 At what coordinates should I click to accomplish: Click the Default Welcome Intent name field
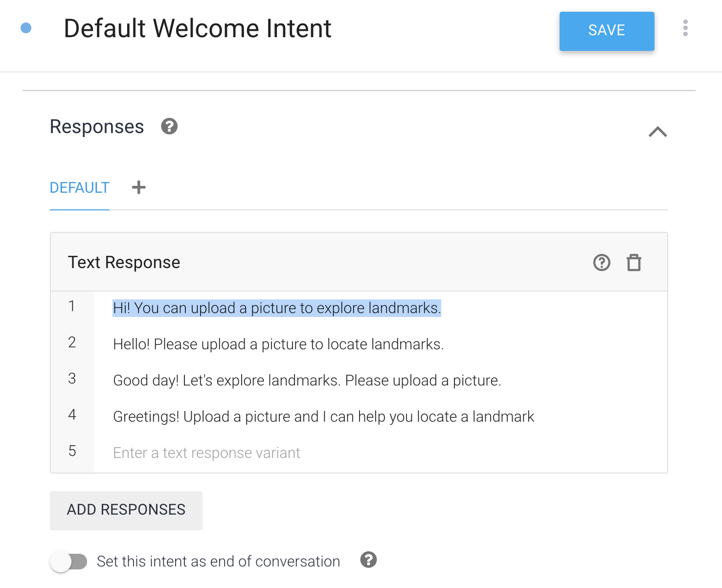[198, 28]
